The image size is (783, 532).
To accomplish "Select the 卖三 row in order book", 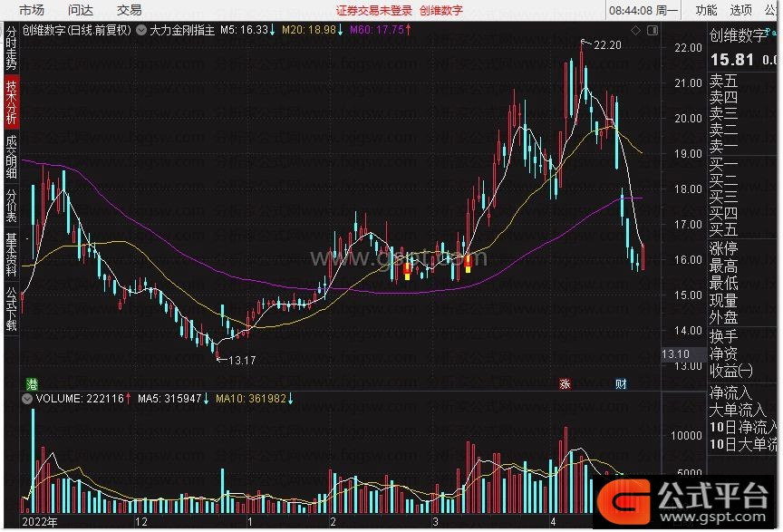I will pos(723,113).
